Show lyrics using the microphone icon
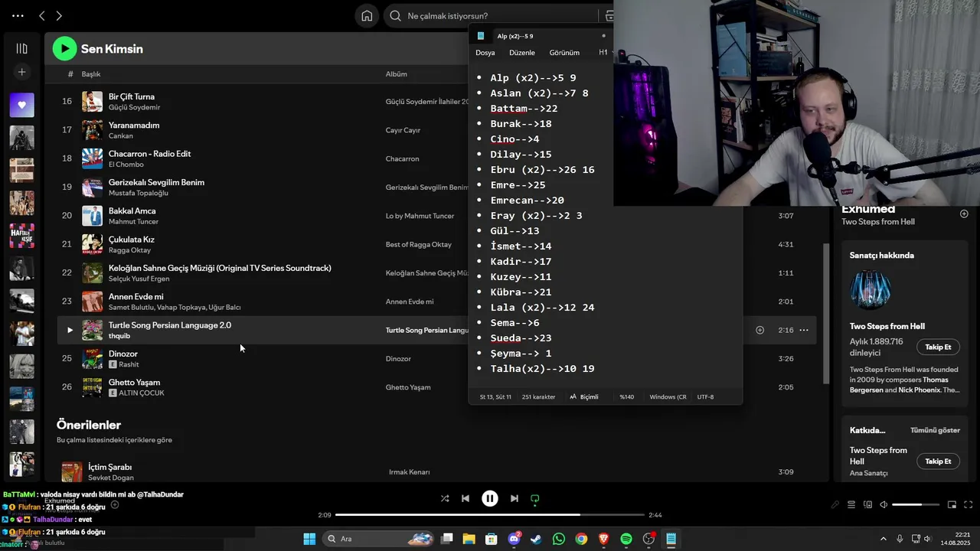Viewport: 980px width, 551px height. click(x=835, y=504)
